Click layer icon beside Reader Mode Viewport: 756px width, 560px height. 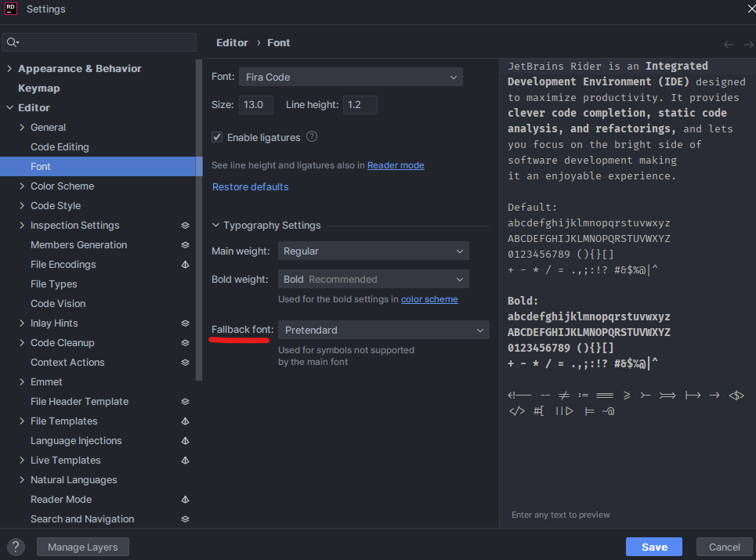pyautogui.click(x=185, y=499)
